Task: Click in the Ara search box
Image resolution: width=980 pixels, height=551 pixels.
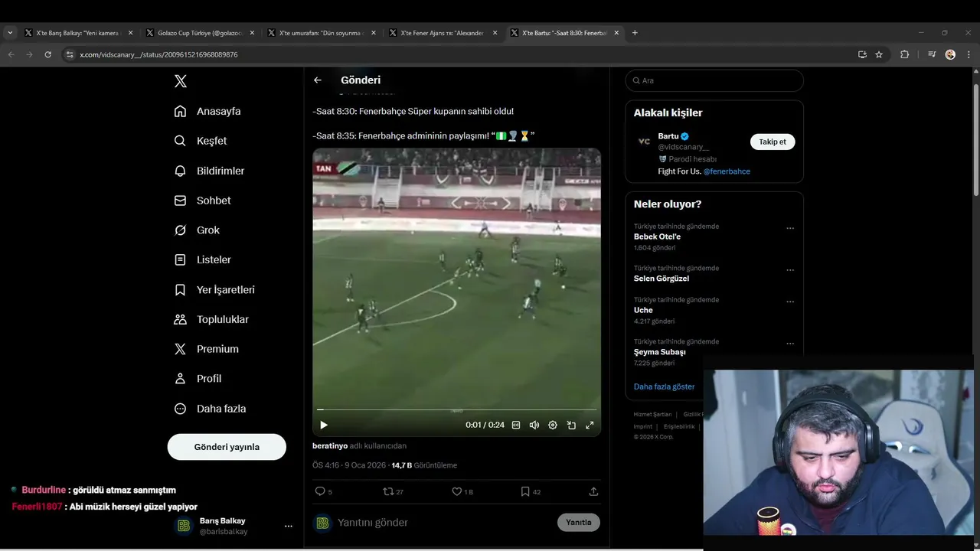Action: [x=714, y=80]
